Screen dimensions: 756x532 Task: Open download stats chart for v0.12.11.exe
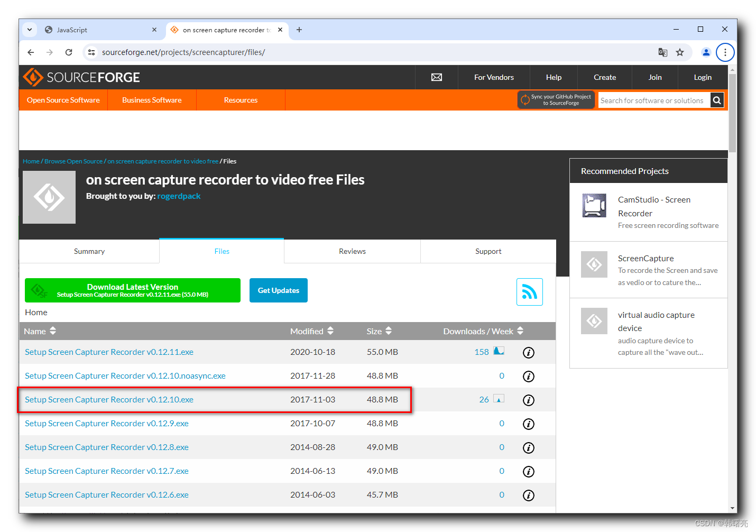tap(499, 351)
